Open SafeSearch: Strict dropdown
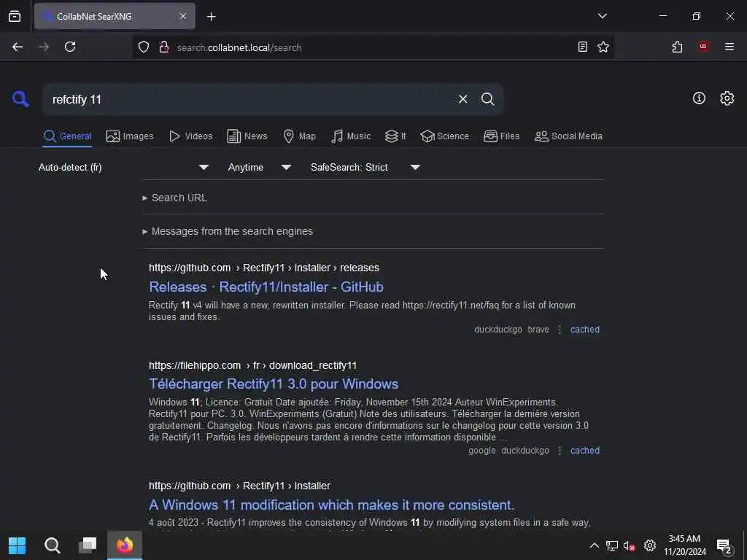Screen dimensions: 747x560 (x=365, y=167)
